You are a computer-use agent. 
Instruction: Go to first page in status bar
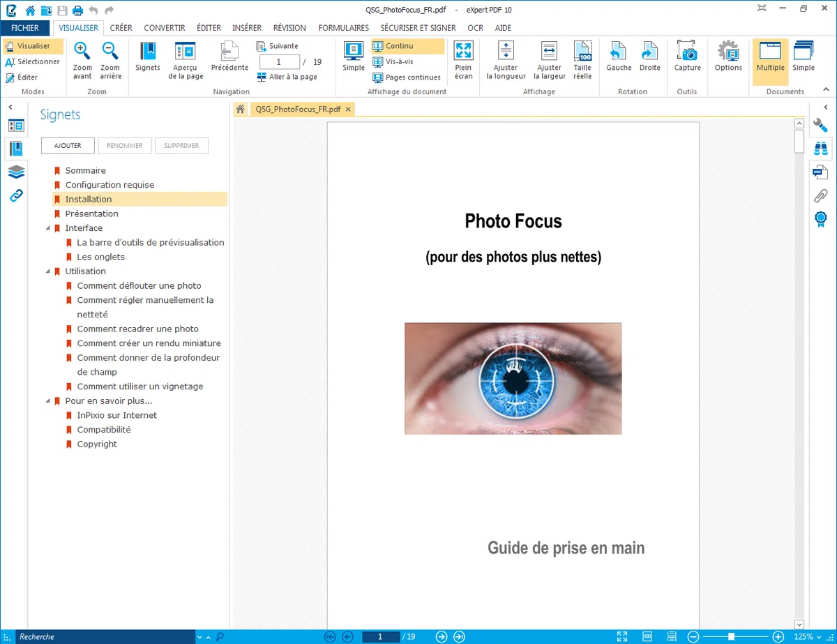coord(331,636)
